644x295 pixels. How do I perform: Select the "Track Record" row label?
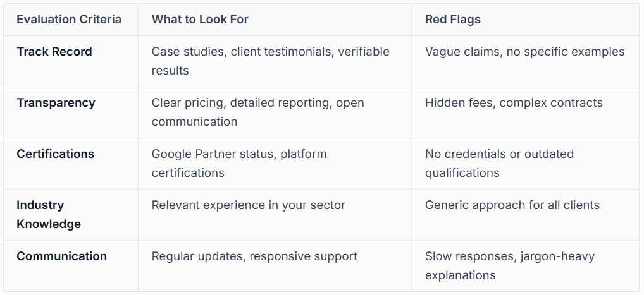tap(54, 52)
